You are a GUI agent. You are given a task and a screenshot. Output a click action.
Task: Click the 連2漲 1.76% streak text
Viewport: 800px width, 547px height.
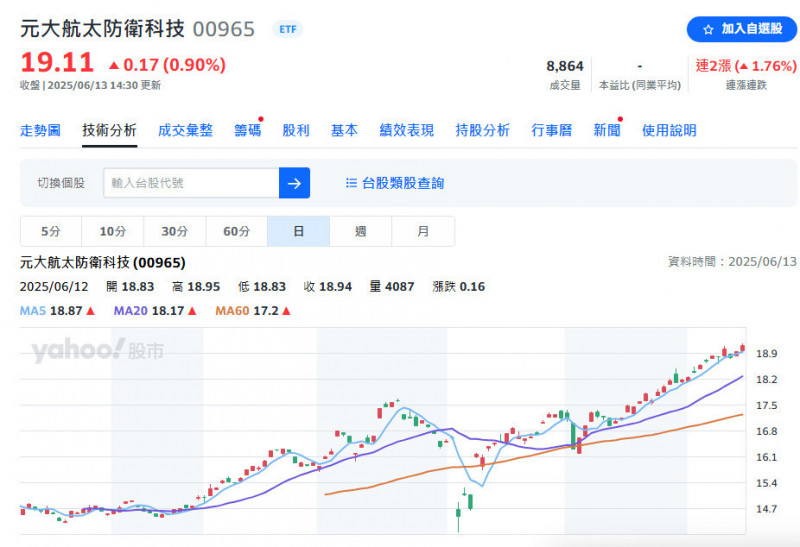(x=746, y=66)
